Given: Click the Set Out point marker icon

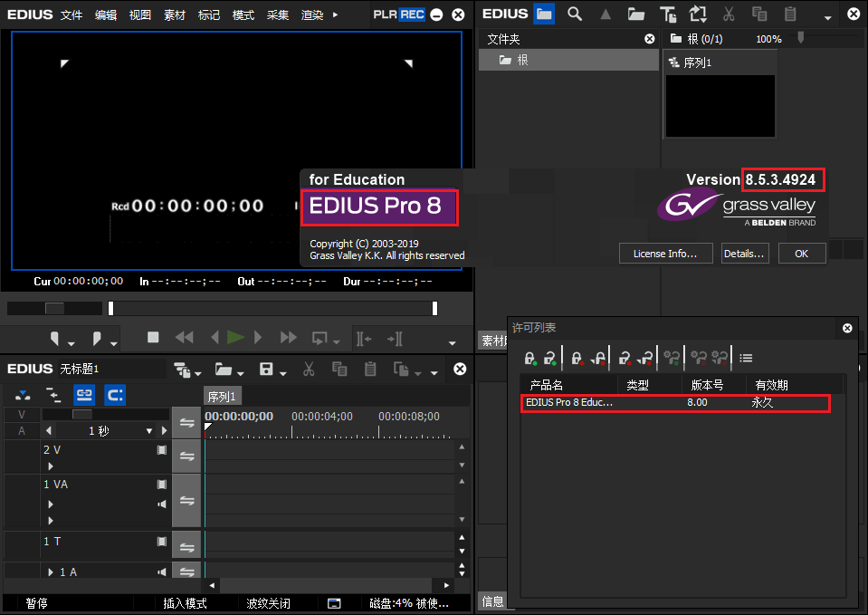Looking at the screenshot, I should [97, 338].
